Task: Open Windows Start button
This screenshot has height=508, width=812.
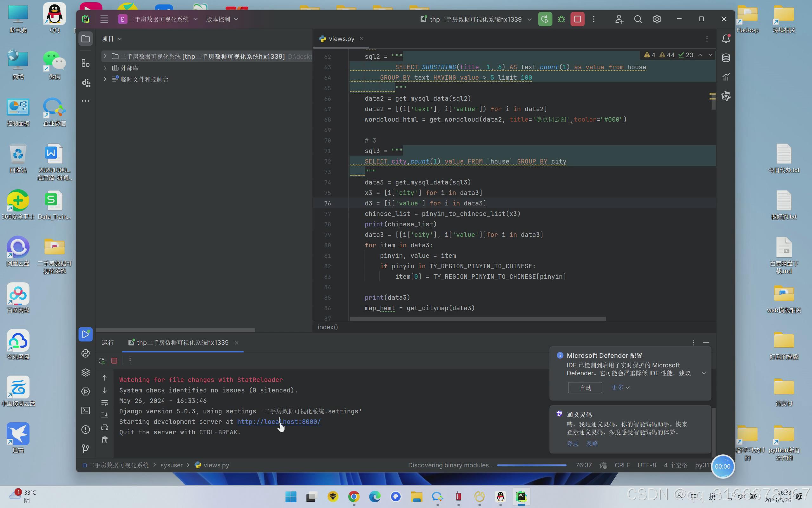Action: pyautogui.click(x=291, y=497)
